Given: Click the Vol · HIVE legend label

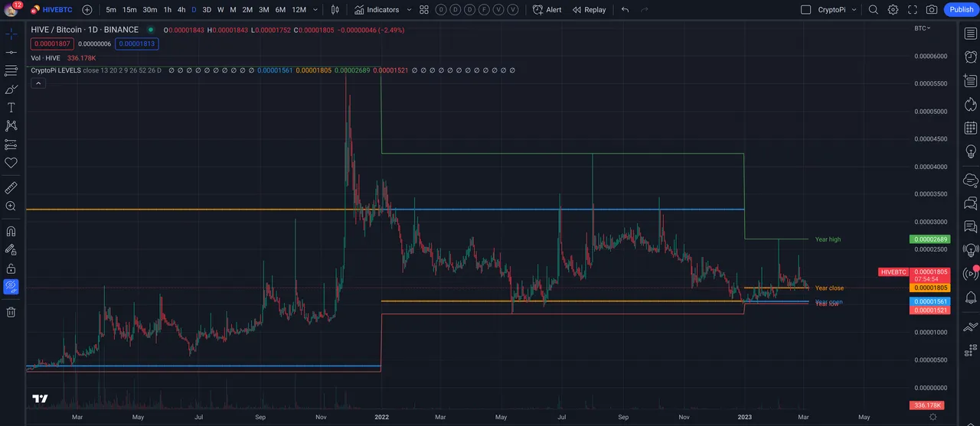Looking at the screenshot, I should [x=46, y=58].
